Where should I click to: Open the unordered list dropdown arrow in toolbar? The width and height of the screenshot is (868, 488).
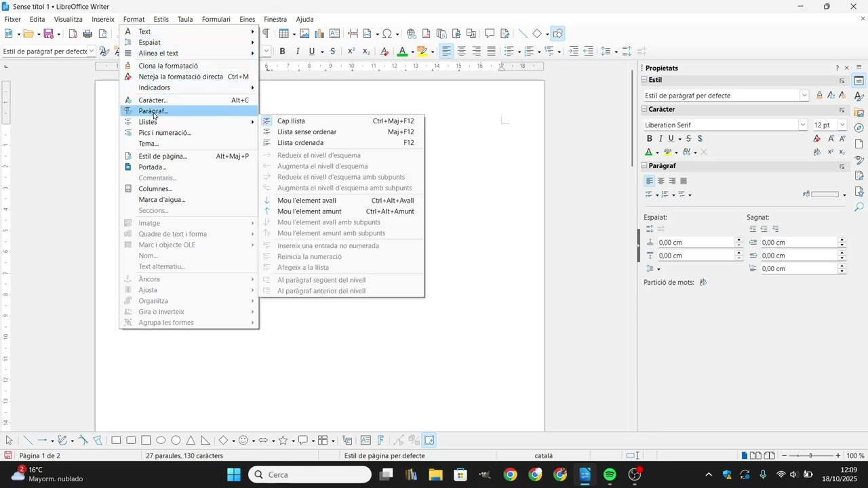coord(519,52)
